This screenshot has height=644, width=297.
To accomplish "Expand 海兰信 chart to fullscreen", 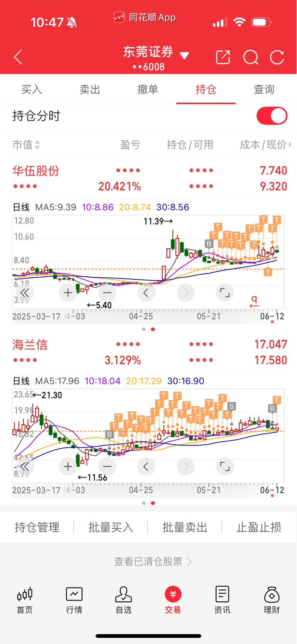I will [x=225, y=466].
